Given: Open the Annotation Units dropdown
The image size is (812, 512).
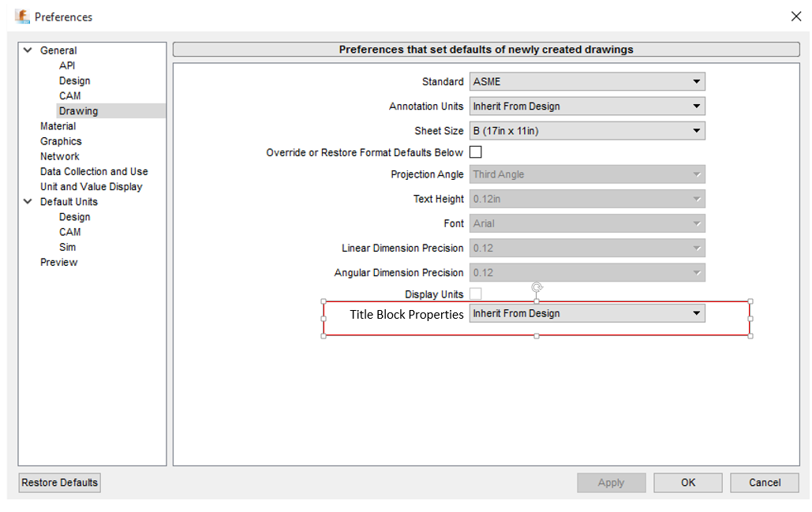Looking at the screenshot, I should pos(587,107).
